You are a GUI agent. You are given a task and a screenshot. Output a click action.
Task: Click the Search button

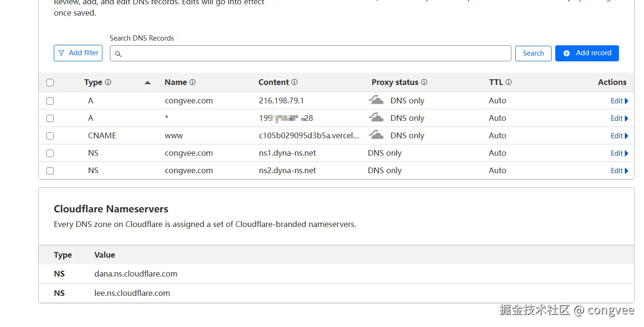(533, 53)
